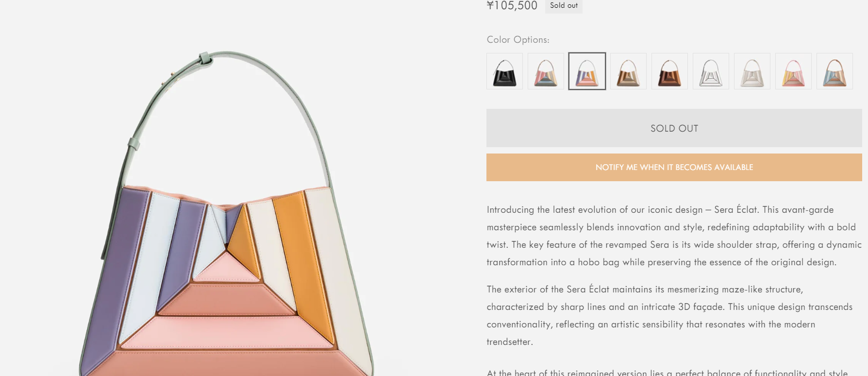Select the highlighted purple and orange bag swatch
Image resolution: width=868 pixels, height=376 pixels.
pyautogui.click(x=587, y=71)
